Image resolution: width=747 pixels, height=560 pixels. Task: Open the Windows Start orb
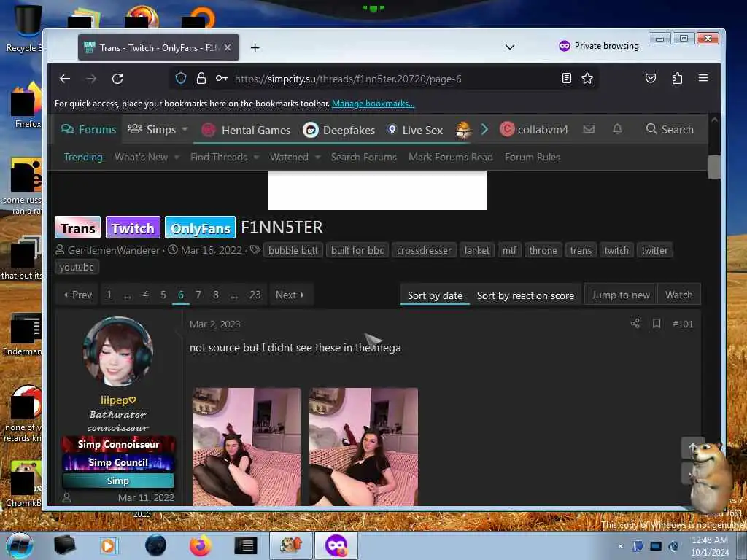point(19,545)
